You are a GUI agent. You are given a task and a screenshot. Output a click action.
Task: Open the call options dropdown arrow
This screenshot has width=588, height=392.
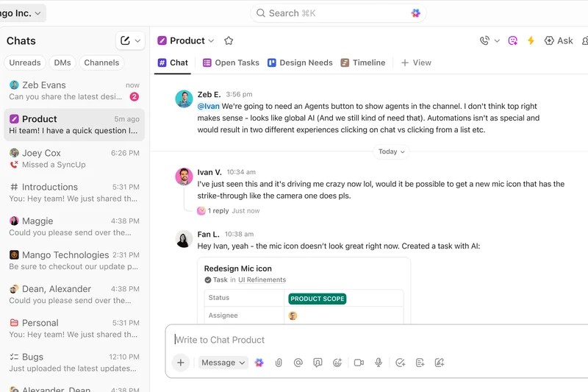point(497,41)
